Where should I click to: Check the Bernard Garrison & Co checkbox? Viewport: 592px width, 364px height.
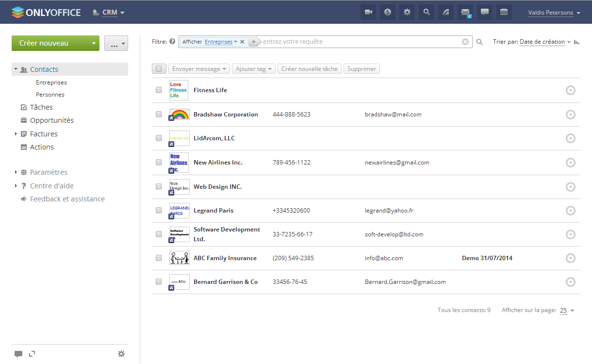click(159, 281)
